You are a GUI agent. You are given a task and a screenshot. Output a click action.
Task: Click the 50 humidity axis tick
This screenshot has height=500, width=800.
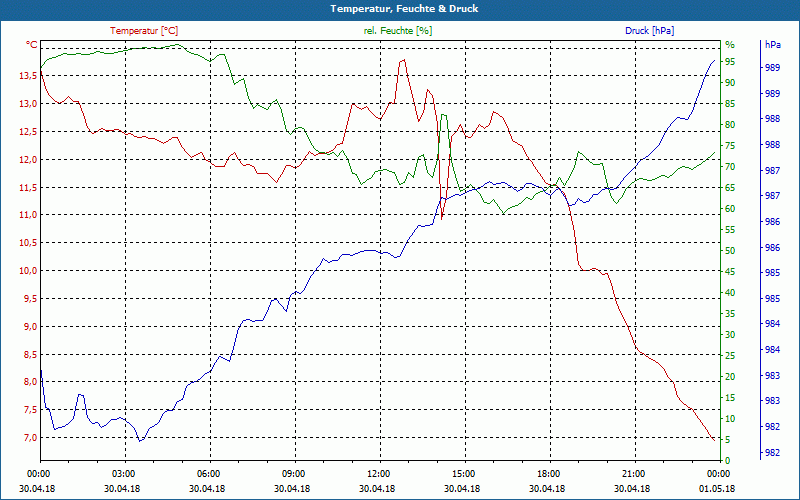tap(730, 251)
